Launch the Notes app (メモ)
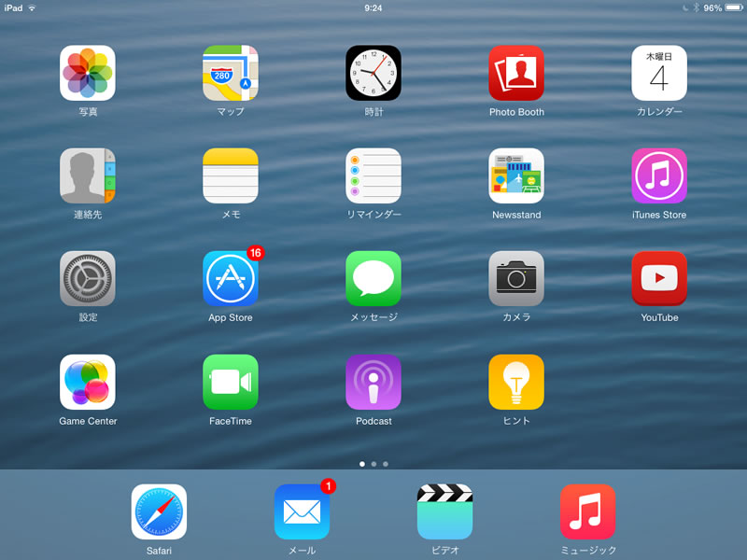This screenshot has width=747, height=560. pos(231,175)
